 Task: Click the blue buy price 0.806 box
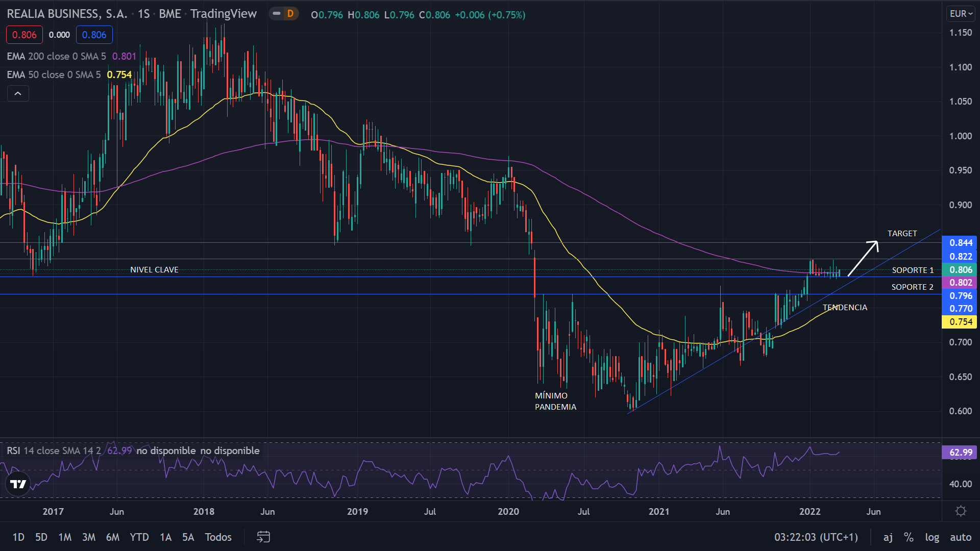click(94, 35)
